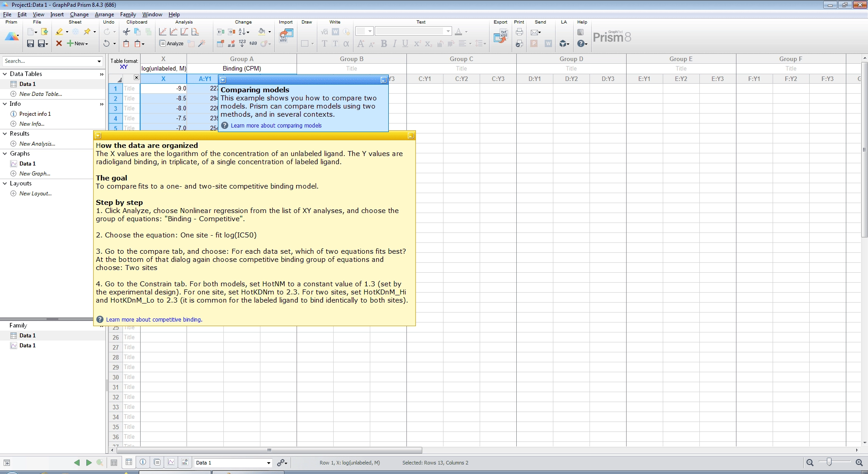
Task: Open the Edit menu
Action: click(x=22, y=14)
